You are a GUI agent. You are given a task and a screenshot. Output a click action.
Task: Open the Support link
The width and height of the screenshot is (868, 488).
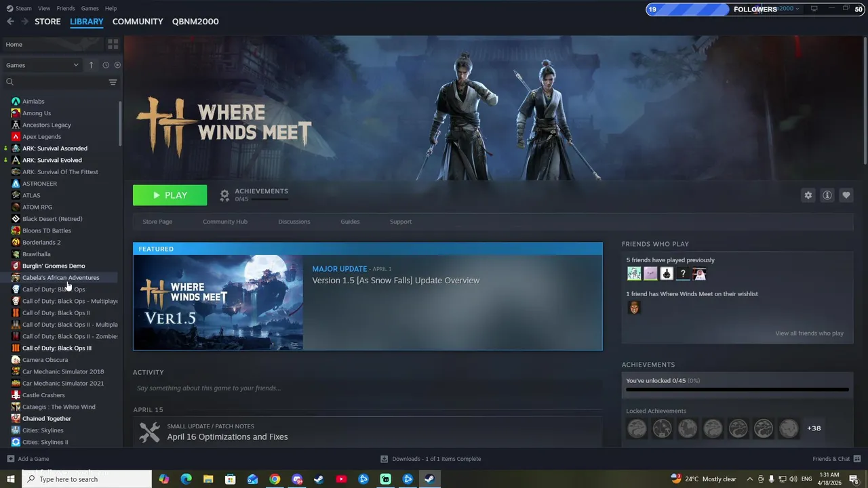pos(401,222)
